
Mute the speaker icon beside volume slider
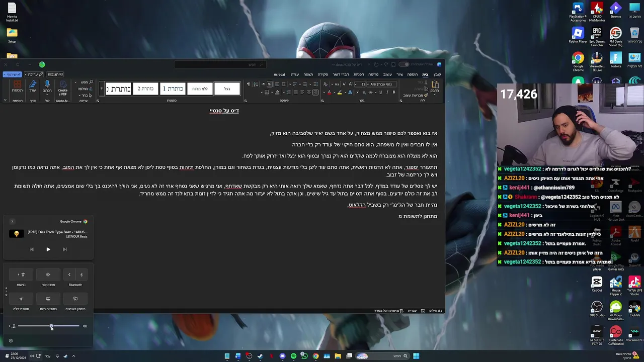(85, 326)
